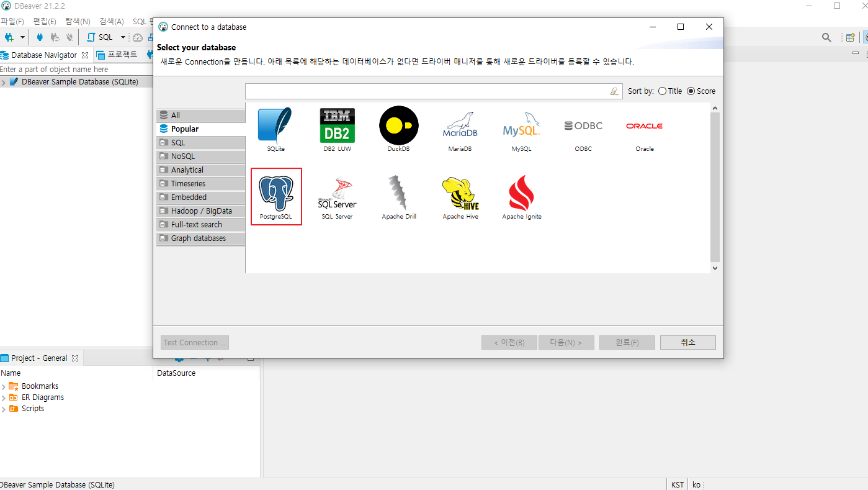
Task: Switch to the Embedded category
Action: click(201, 197)
